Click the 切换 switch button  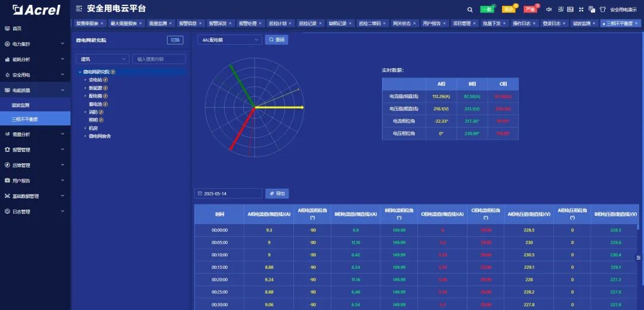point(175,40)
